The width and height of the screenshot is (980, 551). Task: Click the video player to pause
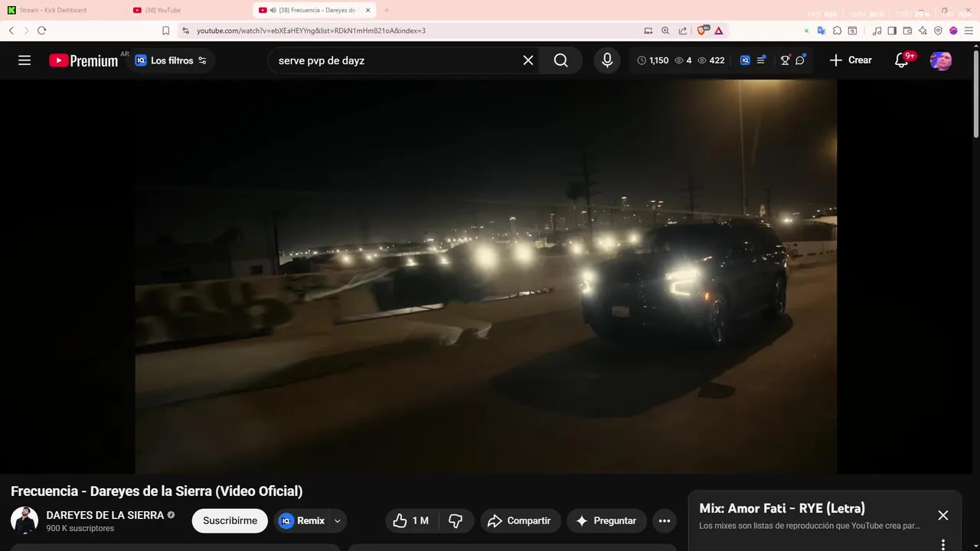pos(486,276)
